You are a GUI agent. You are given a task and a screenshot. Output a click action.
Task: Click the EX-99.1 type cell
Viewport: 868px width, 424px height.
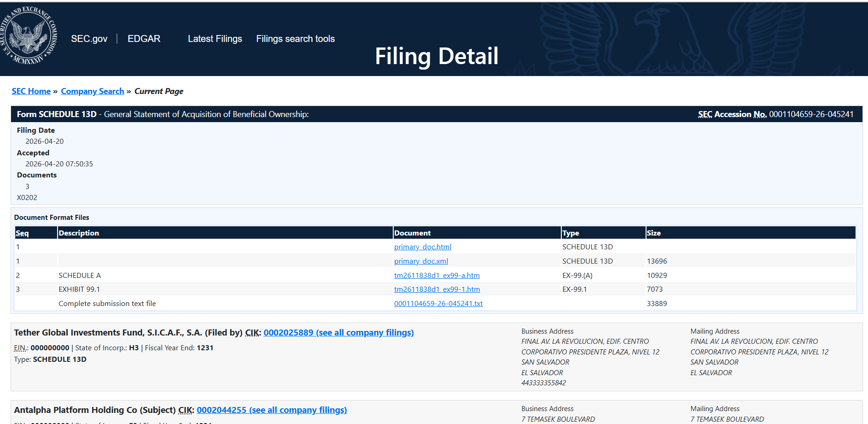coord(575,289)
